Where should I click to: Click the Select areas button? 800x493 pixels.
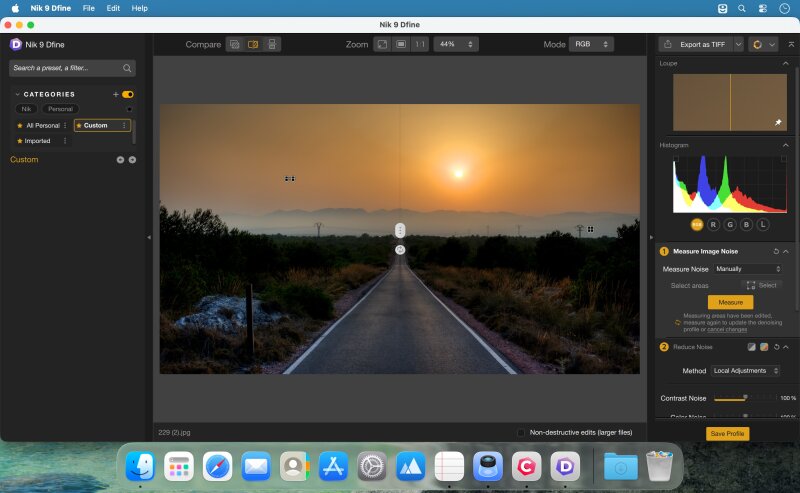click(761, 285)
